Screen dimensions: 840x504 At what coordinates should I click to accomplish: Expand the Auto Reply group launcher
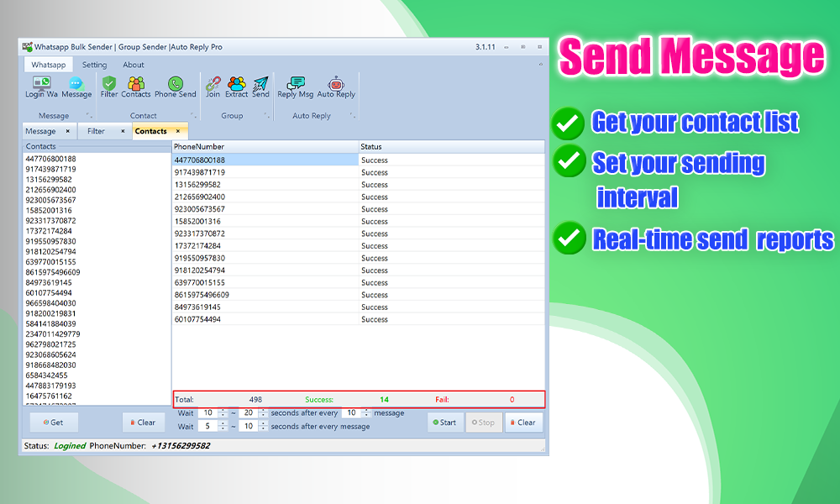tap(352, 115)
